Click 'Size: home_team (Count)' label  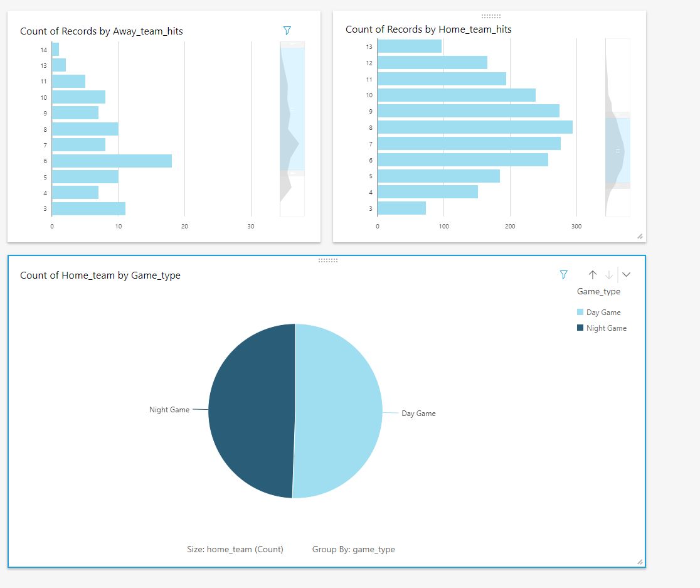(x=235, y=550)
